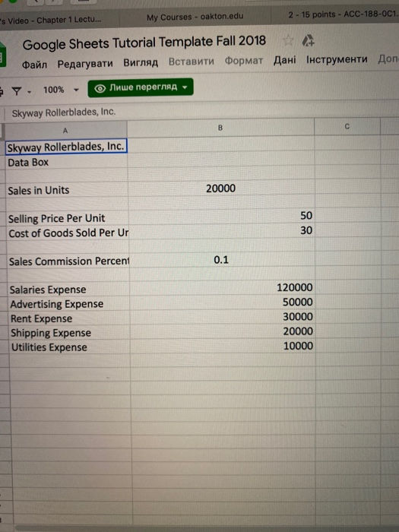Select the Sales Commission Percent cell

click(x=68, y=261)
